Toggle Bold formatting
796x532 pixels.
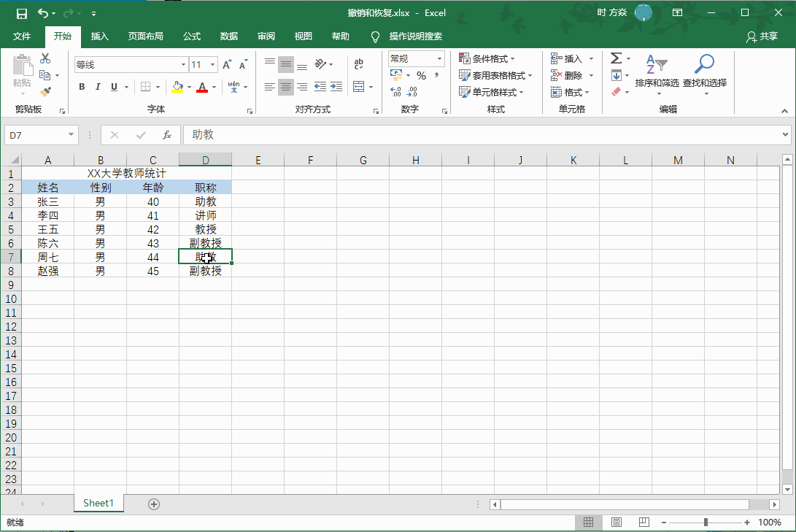(x=82, y=87)
